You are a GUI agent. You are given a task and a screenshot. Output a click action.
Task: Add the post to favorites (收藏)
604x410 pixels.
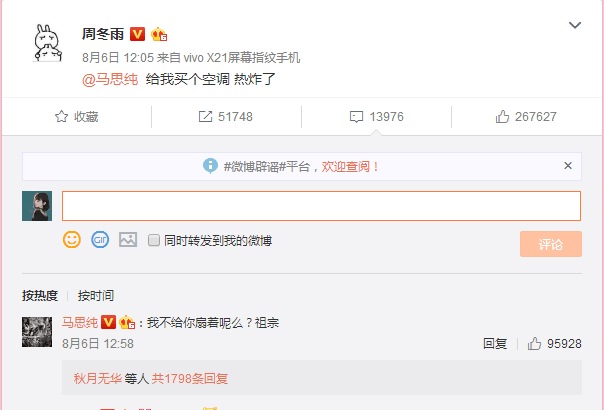(76, 117)
